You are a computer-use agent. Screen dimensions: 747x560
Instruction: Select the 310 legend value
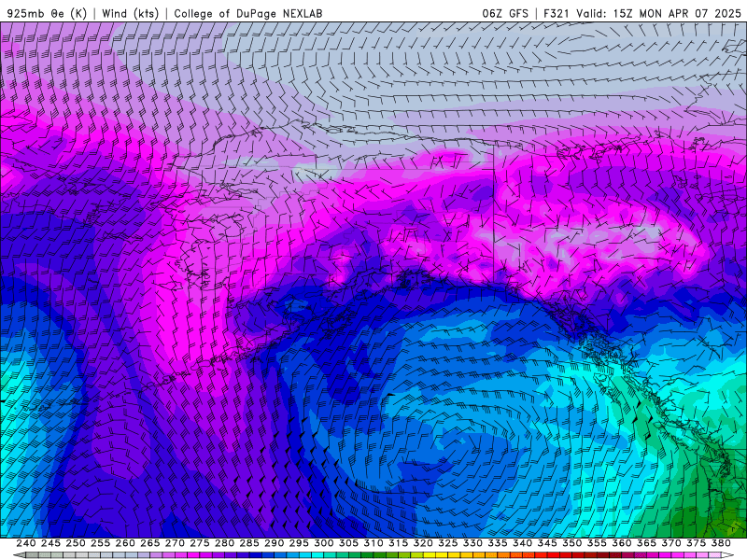[373, 543]
